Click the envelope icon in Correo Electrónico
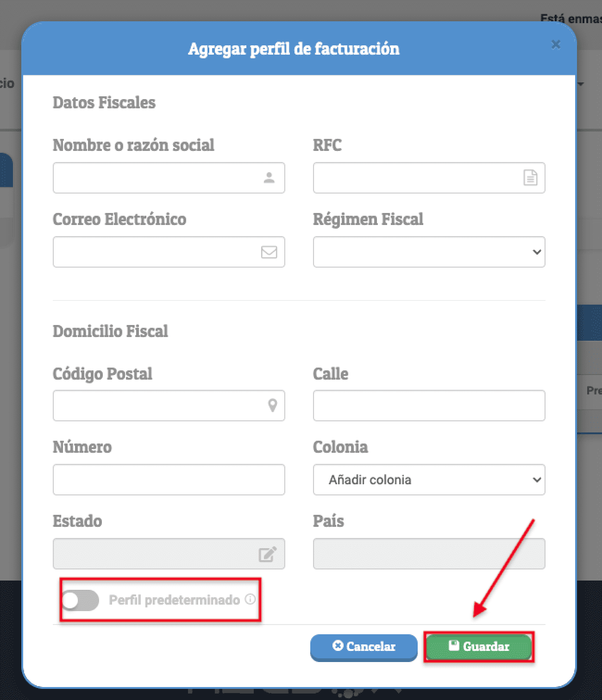Viewport: 602px width, 700px height. point(269,252)
